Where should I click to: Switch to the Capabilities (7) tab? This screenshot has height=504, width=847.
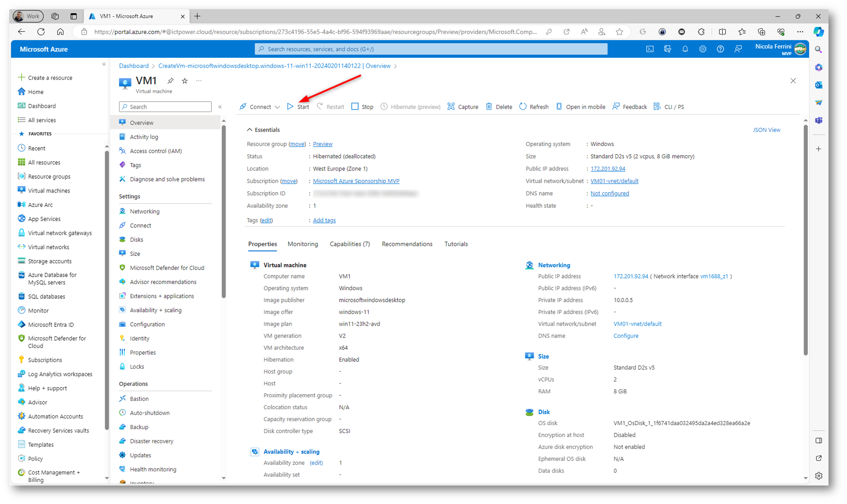pyautogui.click(x=349, y=244)
